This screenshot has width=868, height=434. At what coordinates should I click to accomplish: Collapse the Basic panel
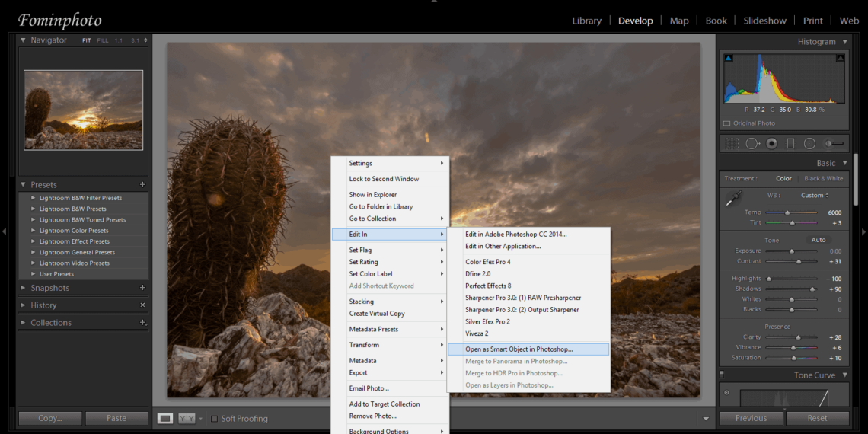(x=844, y=163)
